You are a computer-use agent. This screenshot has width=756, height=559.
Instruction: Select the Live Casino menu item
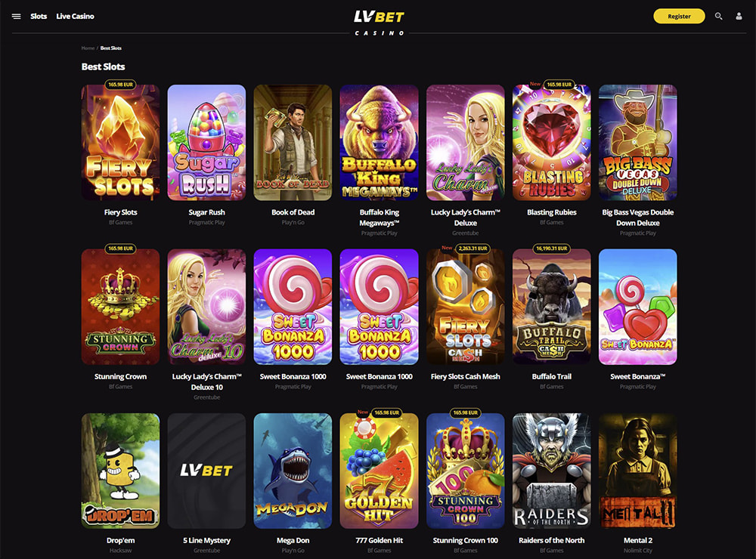(75, 17)
